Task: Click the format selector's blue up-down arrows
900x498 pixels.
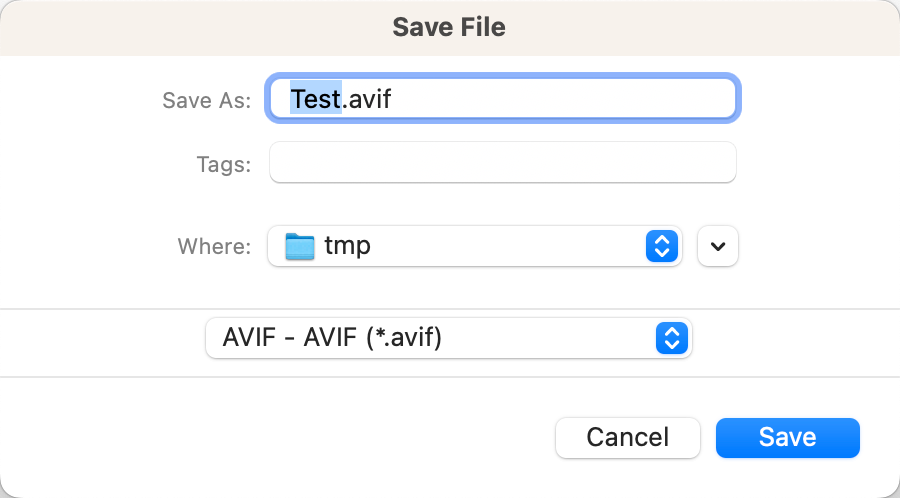Action: [x=672, y=338]
